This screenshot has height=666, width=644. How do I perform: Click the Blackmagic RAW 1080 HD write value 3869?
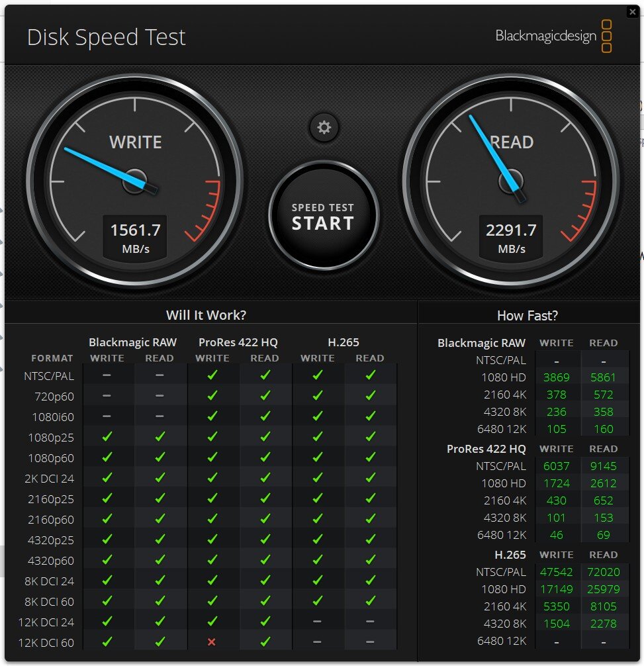tap(556, 377)
